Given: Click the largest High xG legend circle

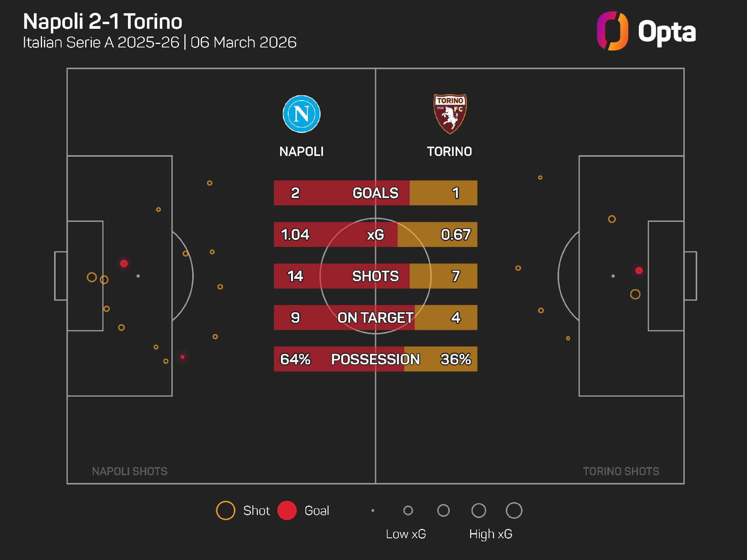Looking at the screenshot, I should [x=514, y=511].
